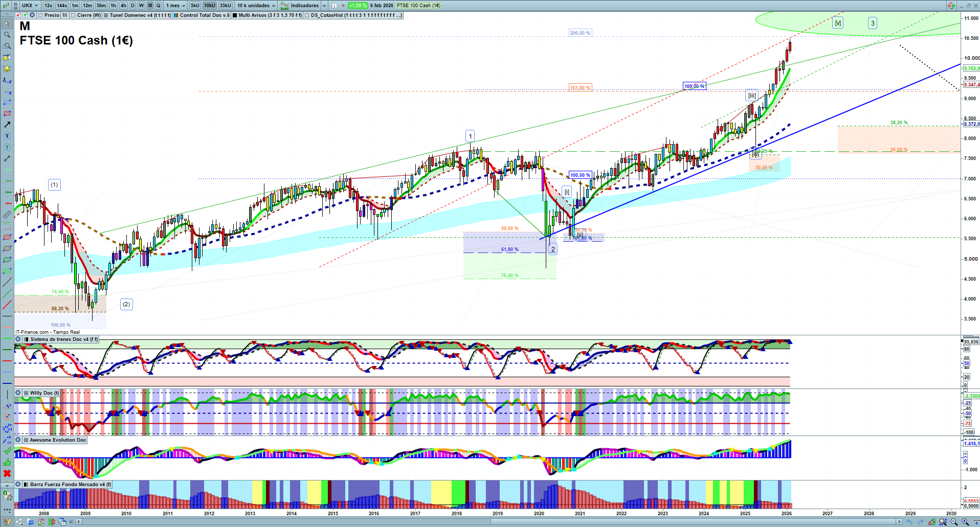Select the arrow pointer tool
Viewport: 980px width, 527px height.
click(7, 24)
